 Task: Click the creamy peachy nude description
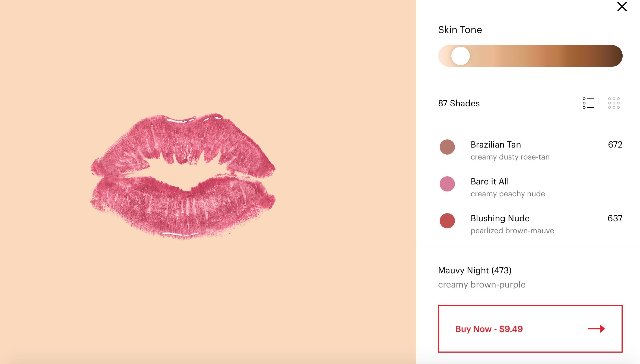[508, 194]
